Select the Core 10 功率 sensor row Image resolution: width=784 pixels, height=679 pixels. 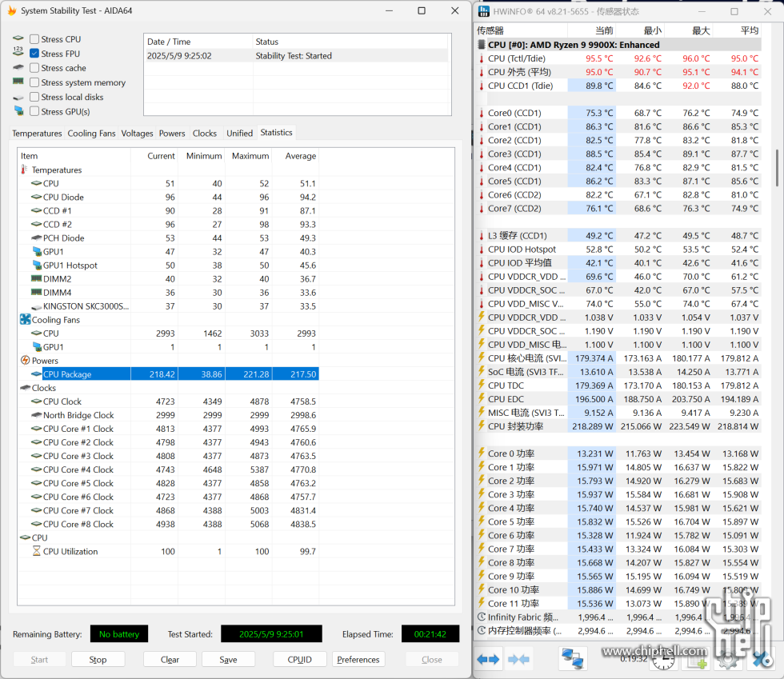click(618, 589)
